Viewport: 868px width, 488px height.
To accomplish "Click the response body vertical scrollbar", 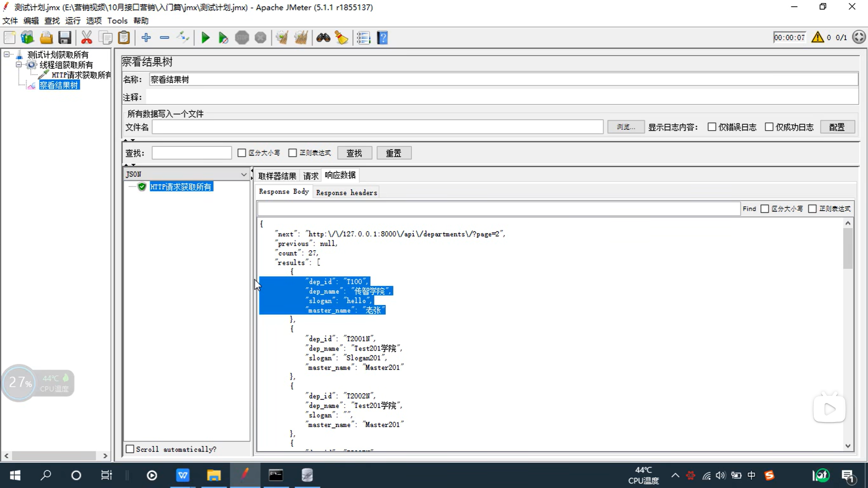I will click(848, 334).
